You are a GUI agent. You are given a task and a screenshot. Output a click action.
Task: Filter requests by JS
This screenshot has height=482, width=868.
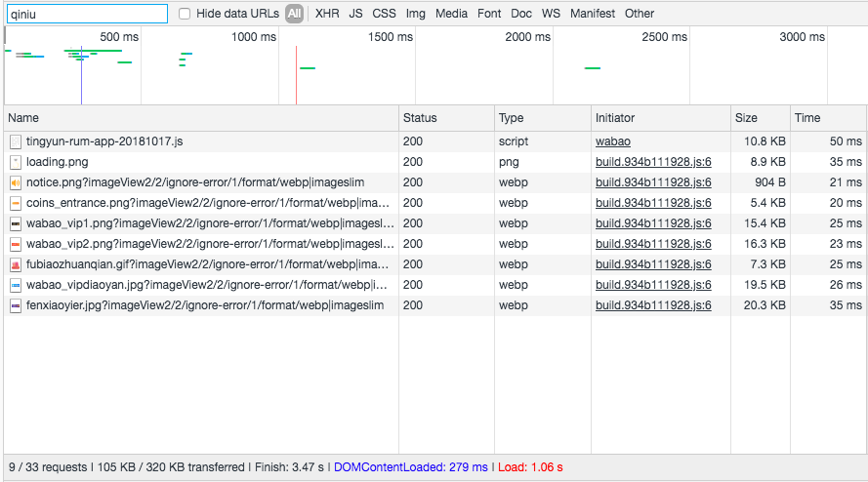(x=356, y=14)
